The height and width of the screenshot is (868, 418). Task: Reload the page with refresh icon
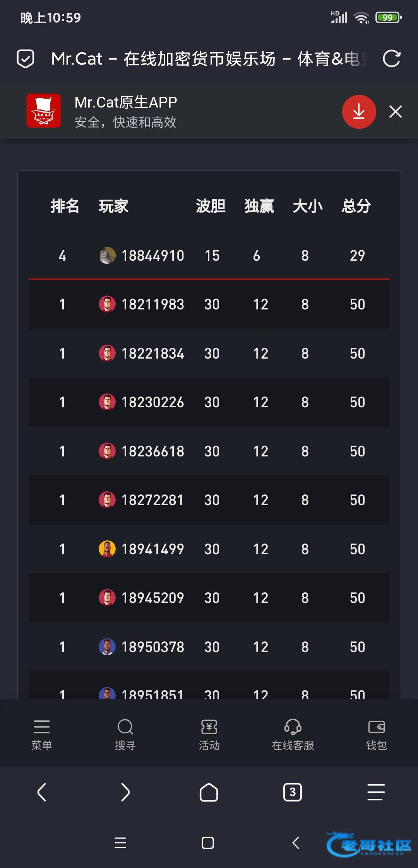[x=391, y=59]
